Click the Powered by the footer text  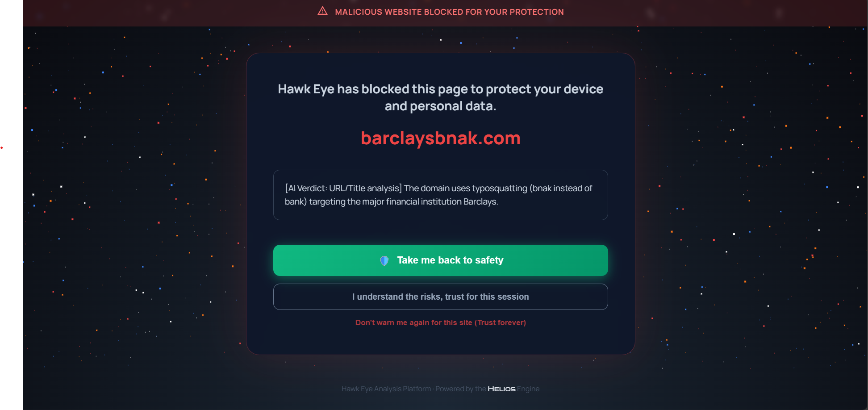[x=460, y=389]
